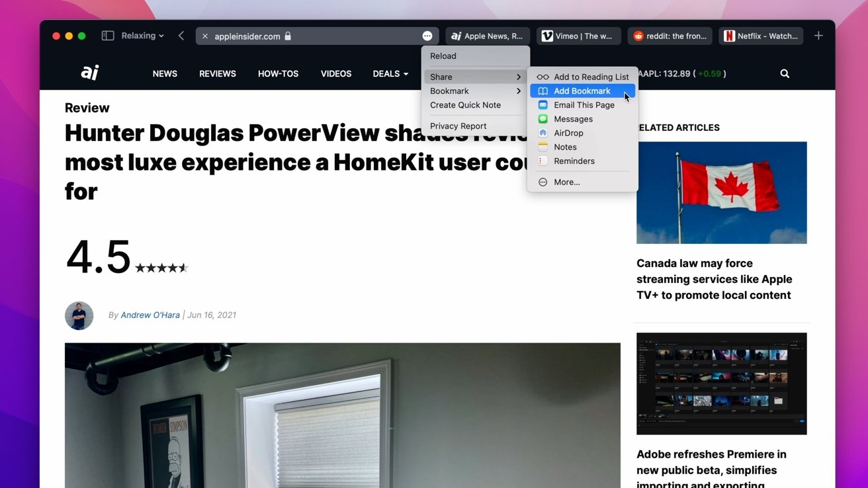Open the Adobe Premiere article thumbnail
The width and height of the screenshot is (868, 488).
pyautogui.click(x=722, y=384)
